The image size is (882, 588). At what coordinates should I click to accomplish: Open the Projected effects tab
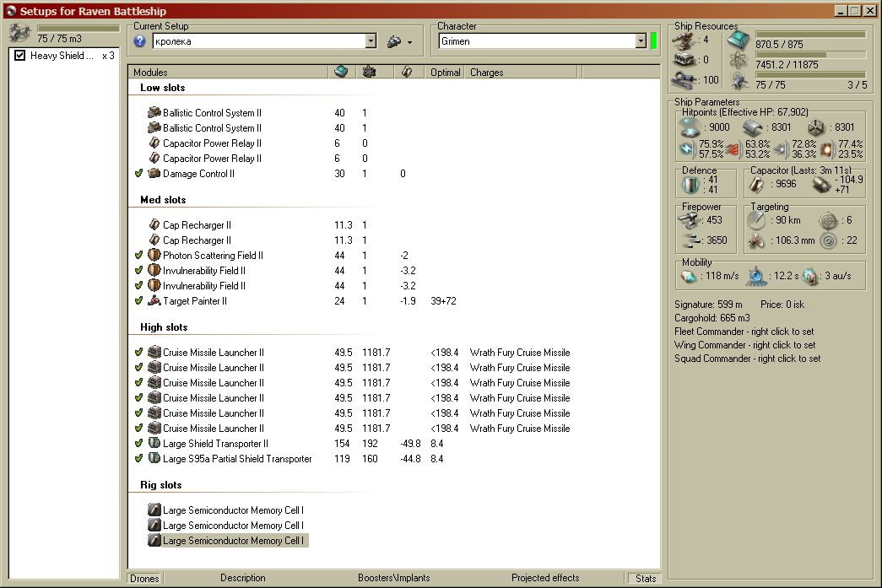[x=545, y=578]
